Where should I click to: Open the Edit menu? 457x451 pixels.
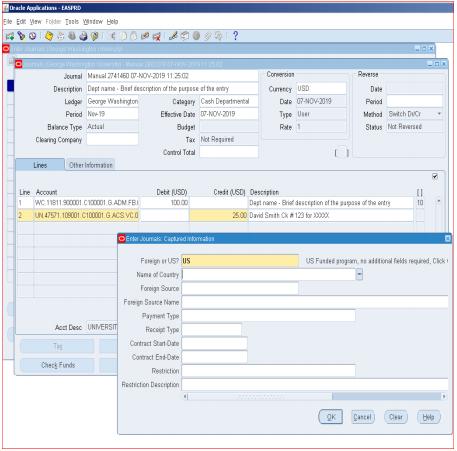click(21, 22)
